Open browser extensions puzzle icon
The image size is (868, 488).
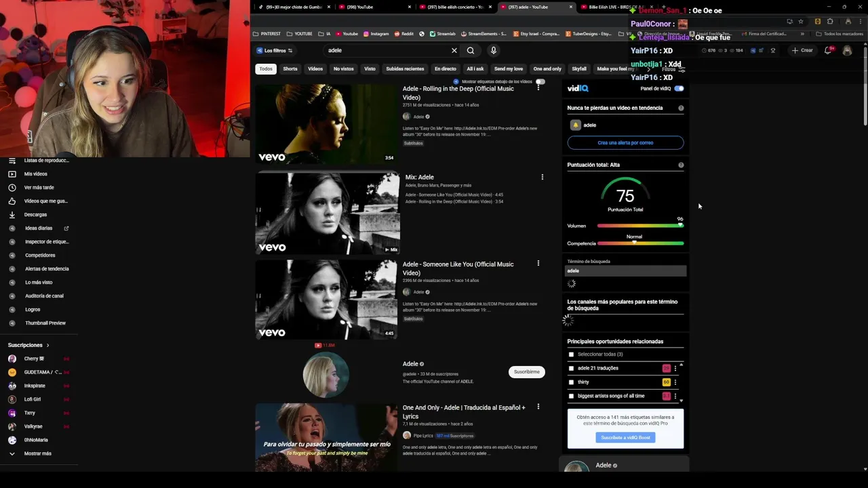pyautogui.click(x=830, y=22)
